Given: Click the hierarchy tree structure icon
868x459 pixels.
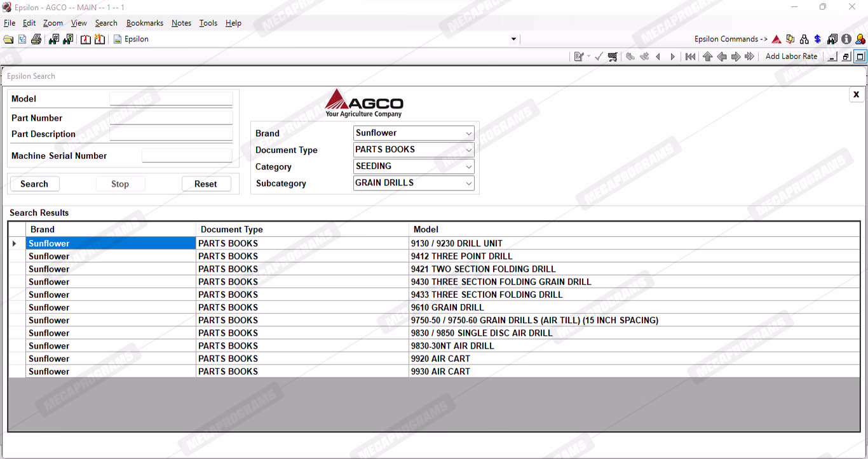Looking at the screenshot, I should pos(804,39).
